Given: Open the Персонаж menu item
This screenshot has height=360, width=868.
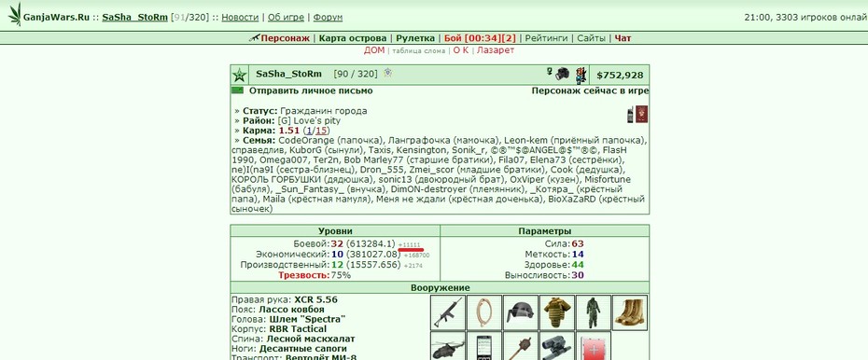Looking at the screenshot, I should point(285,38).
